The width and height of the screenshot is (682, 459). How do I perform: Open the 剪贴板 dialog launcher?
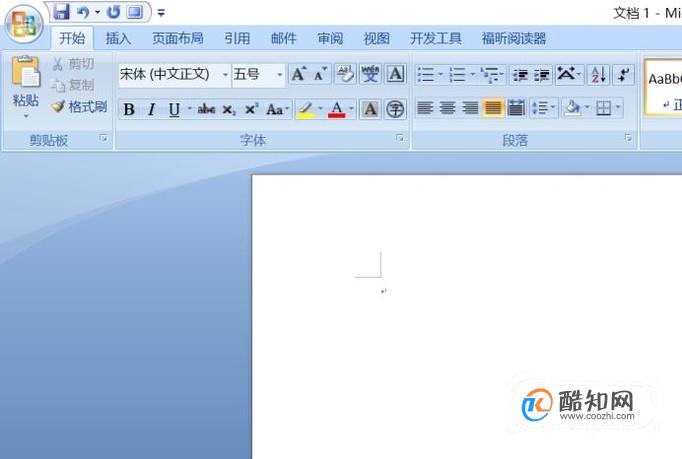click(104, 138)
